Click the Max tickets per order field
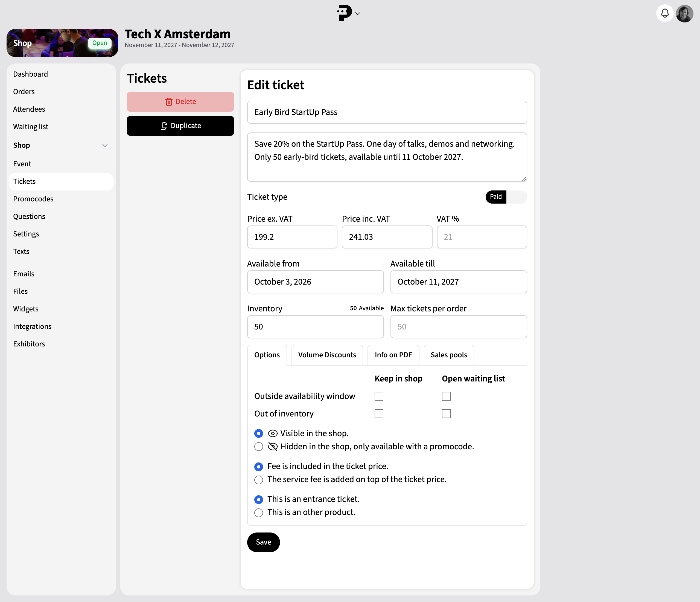The height and width of the screenshot is (602, 700). [x=459, y=327]
